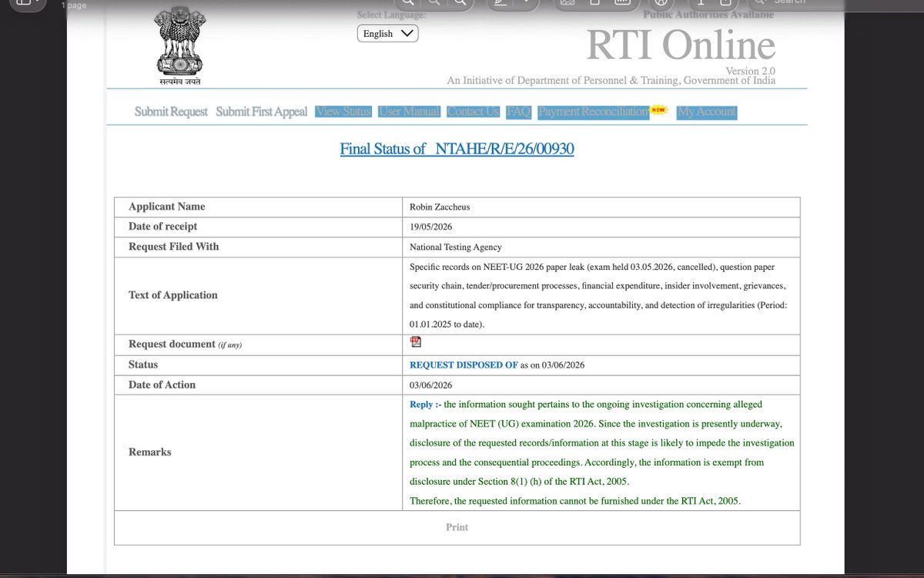This screenshot has height=578, width=924.
Task: Click the Final Status of NTAHE/R/E/26/00930 link
Action: 457,149
